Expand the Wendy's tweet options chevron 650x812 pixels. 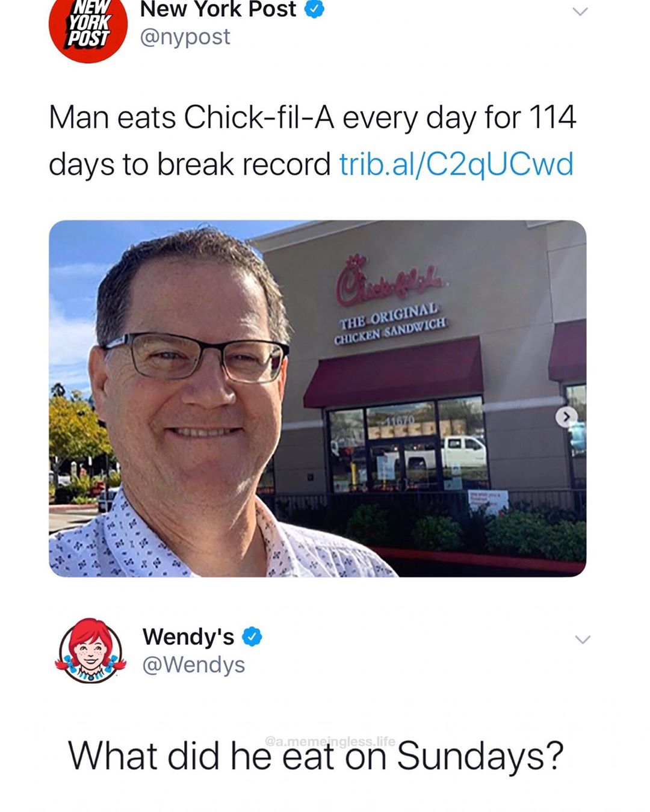582,639
